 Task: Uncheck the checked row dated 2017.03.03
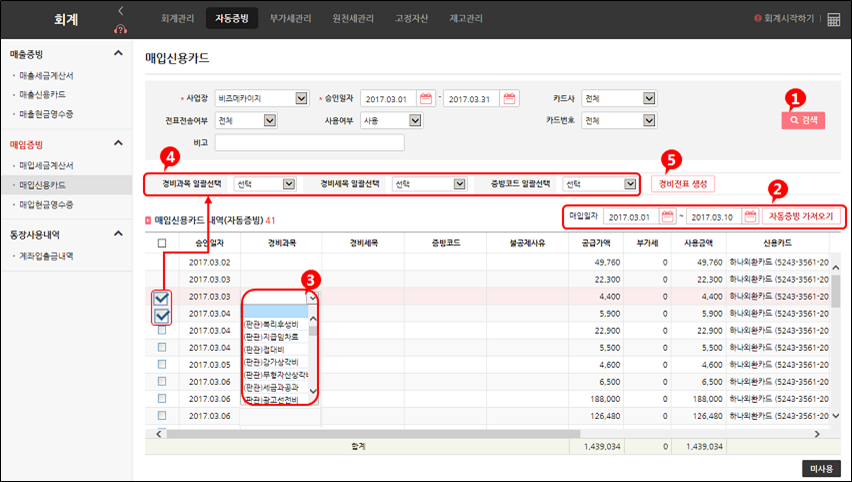click(162, 298)
